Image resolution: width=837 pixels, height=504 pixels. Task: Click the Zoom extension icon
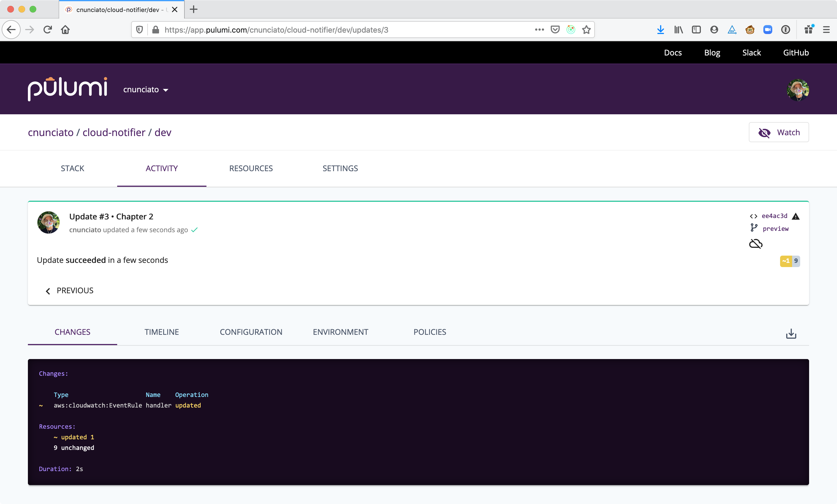point(768,30)
